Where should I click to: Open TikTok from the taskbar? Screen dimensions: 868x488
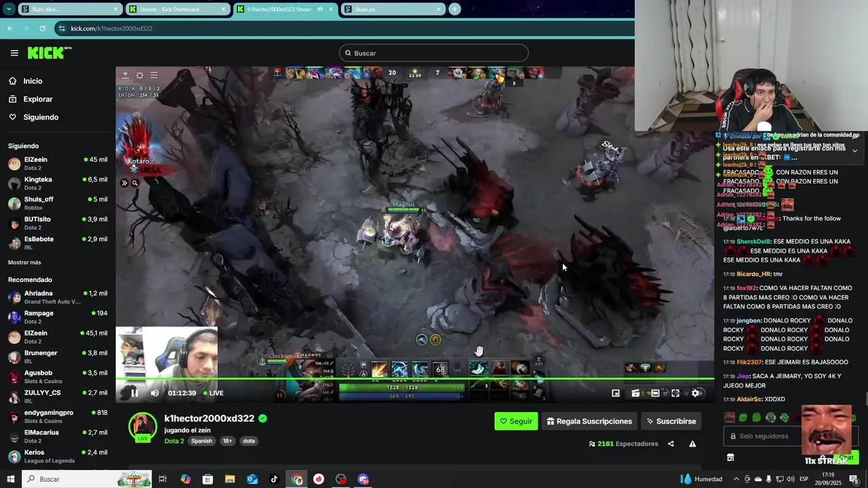coord(274,479)
